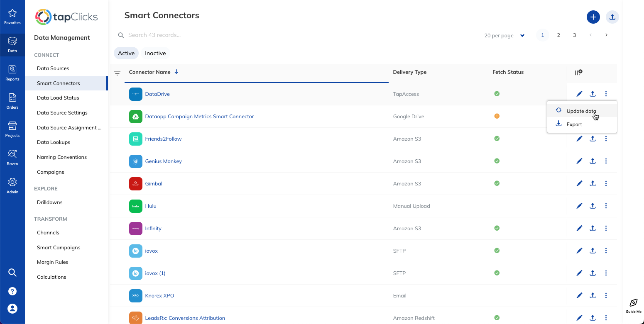Go to page 2

pyautogui.click(x=558, y=35)
